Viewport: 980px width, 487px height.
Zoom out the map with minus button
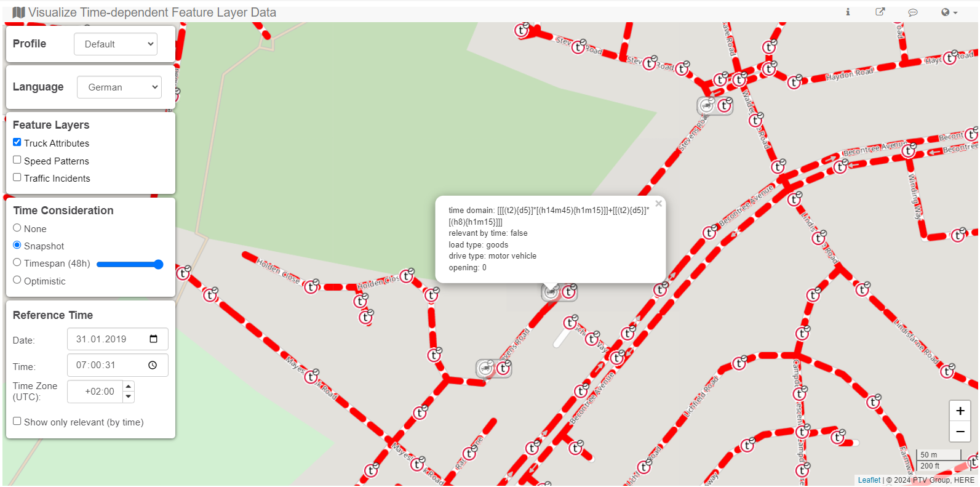pos(960,432)
